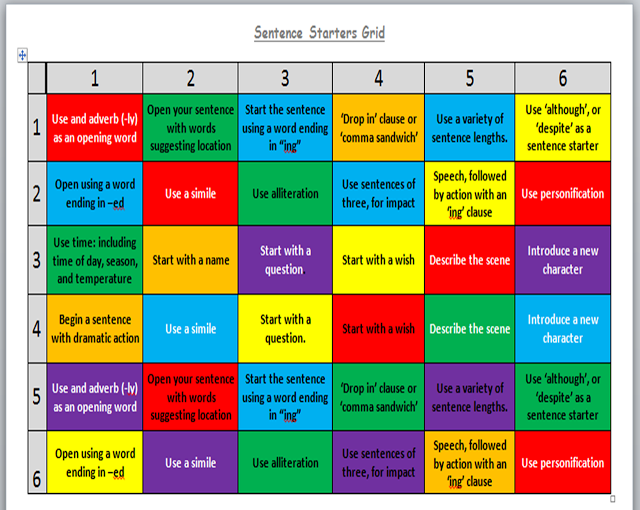Select the orange "'Drop in' clause" cell

click(378, 127)
